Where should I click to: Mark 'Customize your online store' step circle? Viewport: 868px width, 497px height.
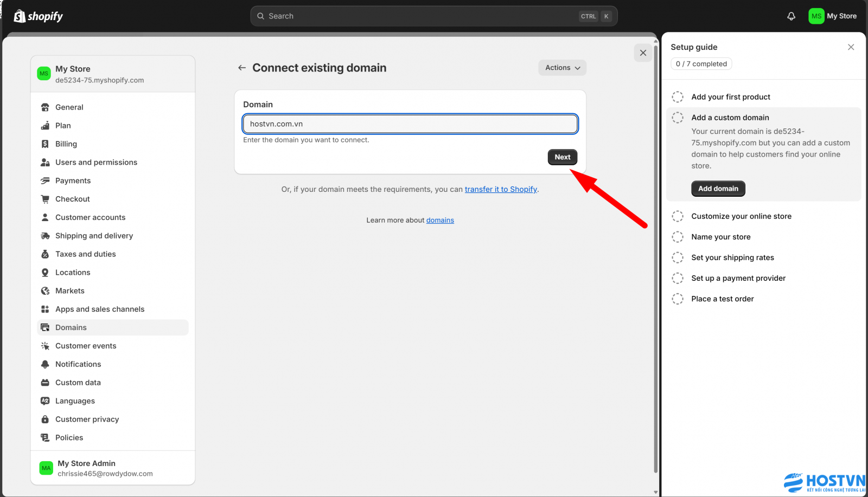pyautogui.click(x=678, y=216)
